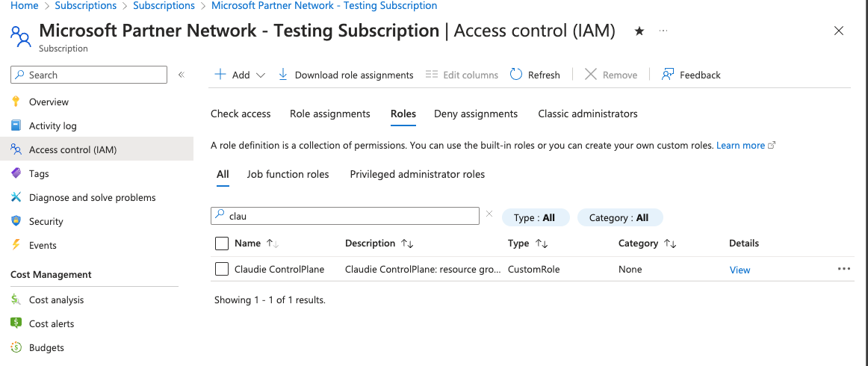Open Tags from the sidebar

pos(39,173)
